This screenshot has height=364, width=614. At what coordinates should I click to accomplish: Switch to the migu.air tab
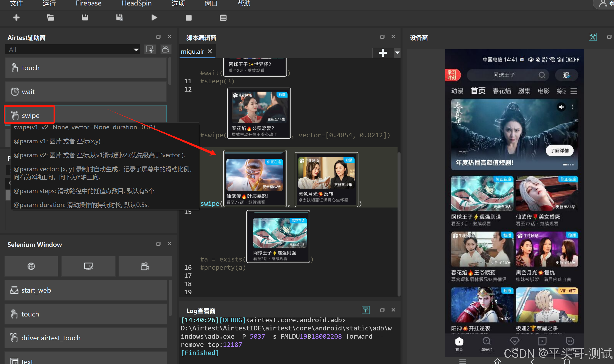click(x=192, y=52)
